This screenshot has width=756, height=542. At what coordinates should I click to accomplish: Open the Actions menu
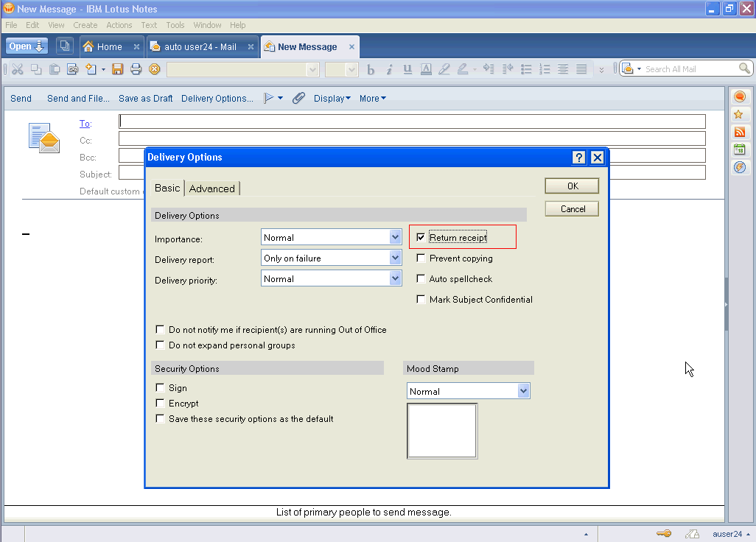(x=119, y=25)
